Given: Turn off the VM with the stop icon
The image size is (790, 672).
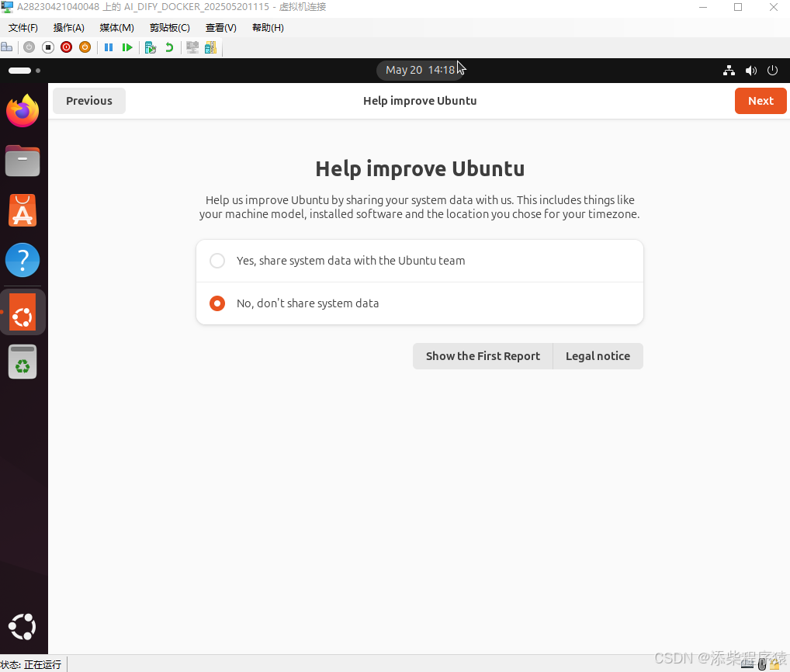Looking at the screenshot, I should pyautogui.click(x=48, y=47).
